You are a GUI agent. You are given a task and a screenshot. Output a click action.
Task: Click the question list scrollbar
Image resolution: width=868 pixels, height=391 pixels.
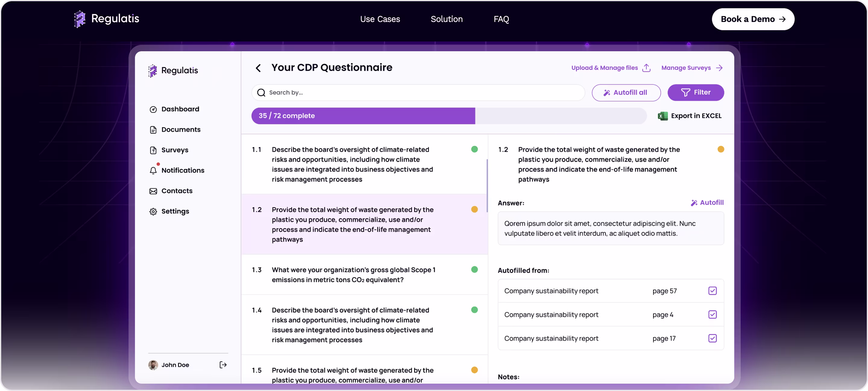487,186
